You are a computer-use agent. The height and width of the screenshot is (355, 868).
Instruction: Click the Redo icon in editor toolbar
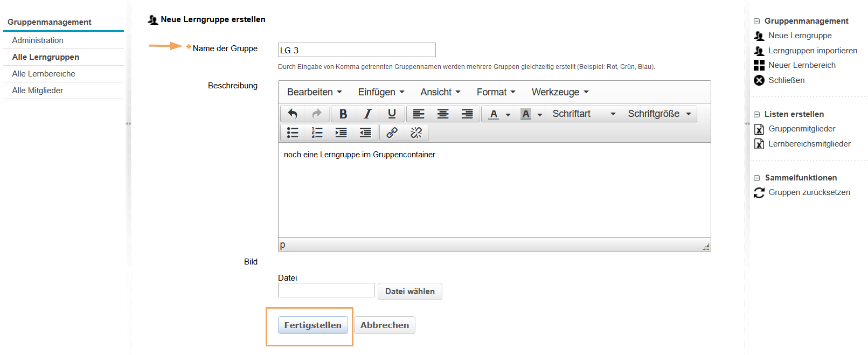317,114
